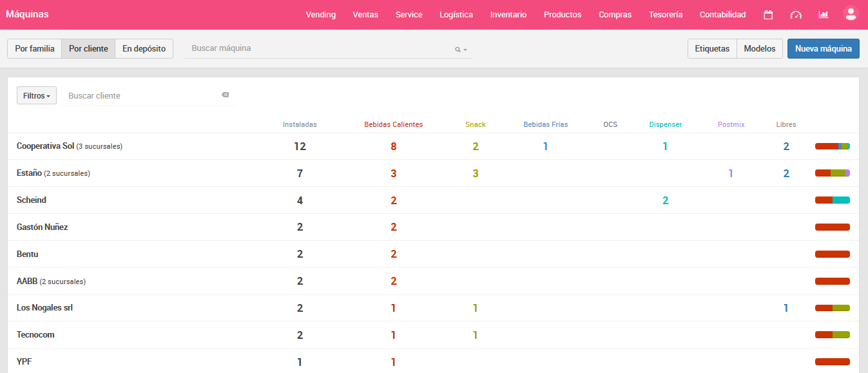
Task: Open client YPF
Action: pyautogui.click(x=24, y=362)
